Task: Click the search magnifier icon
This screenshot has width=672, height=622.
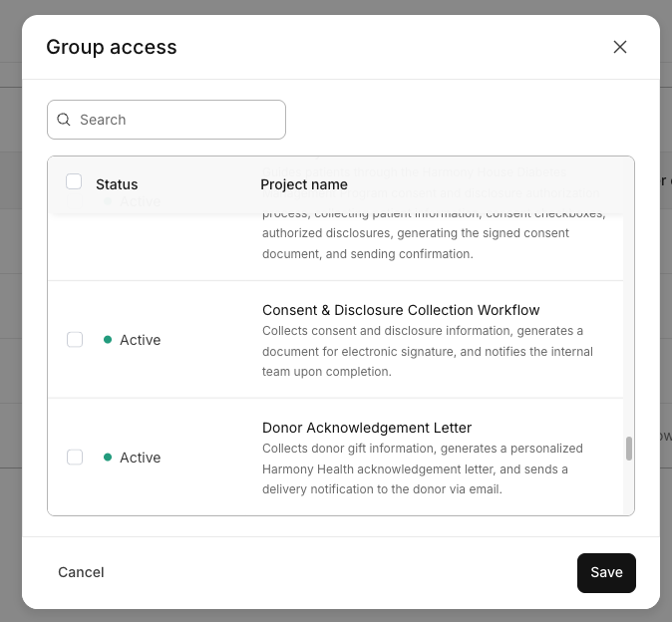Action: coord(64,120)
